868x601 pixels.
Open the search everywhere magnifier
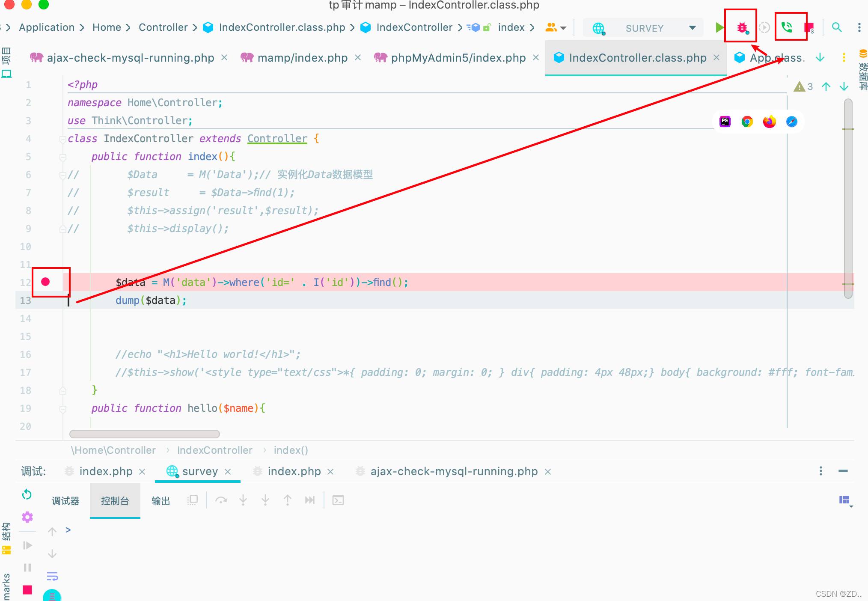click(x=836, y=28)
